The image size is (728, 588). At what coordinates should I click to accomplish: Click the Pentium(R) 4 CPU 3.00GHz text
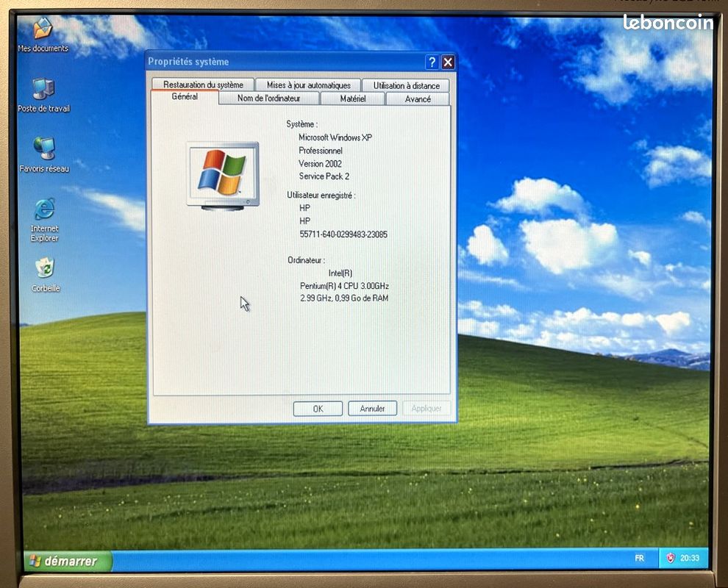[344, 286]
